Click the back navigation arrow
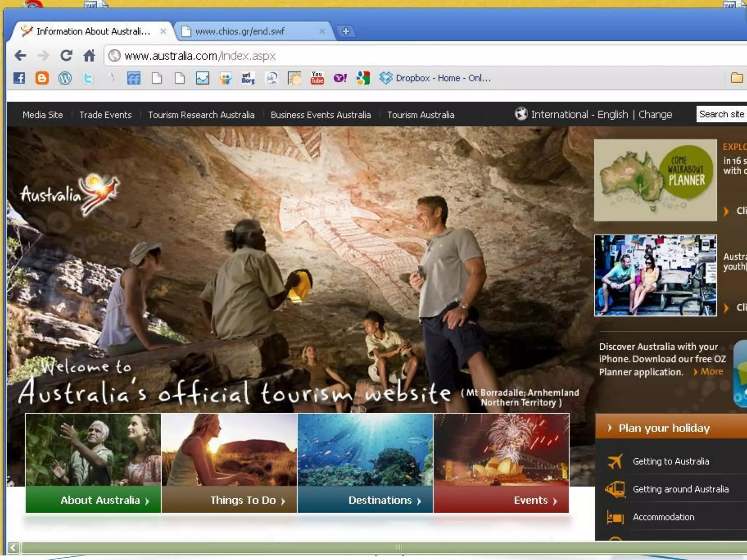The height and width of the screenshot is (560, 747). pos(20,56)
